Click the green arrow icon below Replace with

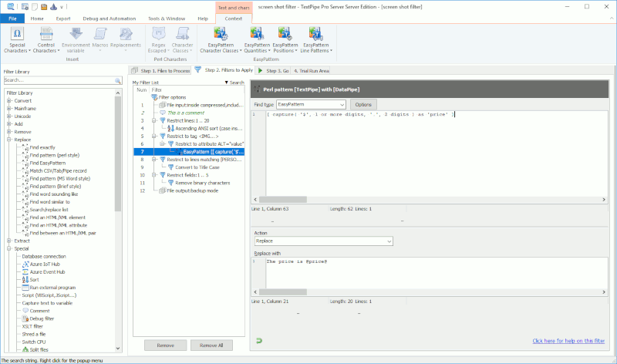[259, 341]
